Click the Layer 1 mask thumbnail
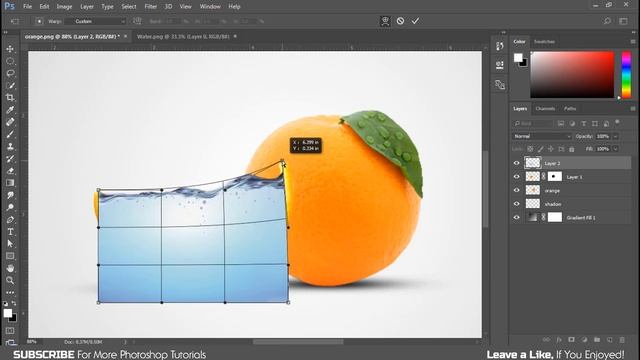 [554, 176]
